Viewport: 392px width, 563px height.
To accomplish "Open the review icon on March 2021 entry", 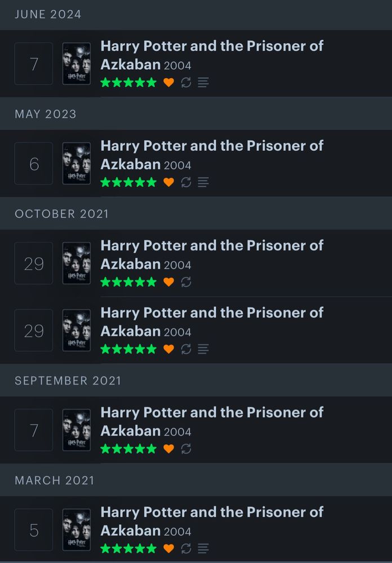I will tap(203, 548).
